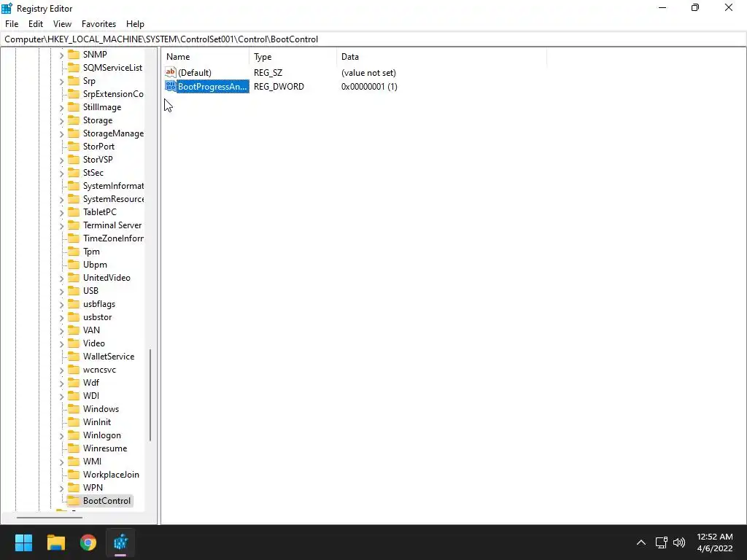Click the StorPort folder icon
This screenshot has height=560, width=747.
[x=74, y=146]
